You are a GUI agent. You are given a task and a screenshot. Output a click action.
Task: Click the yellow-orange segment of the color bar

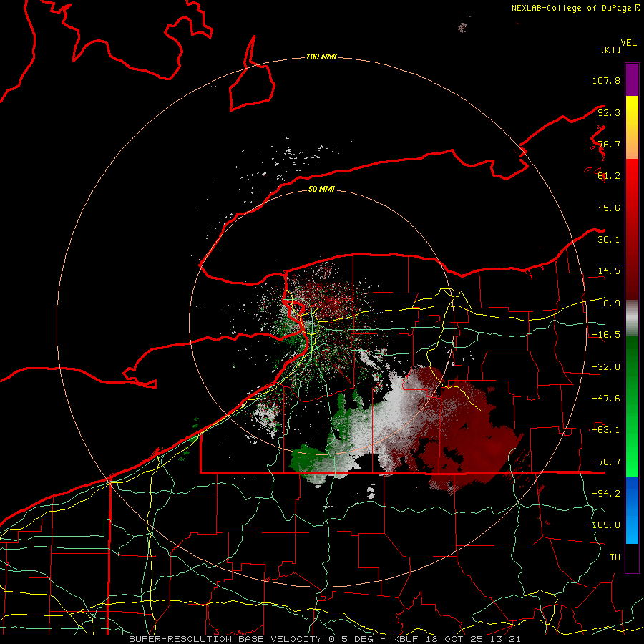click(632, 127)
